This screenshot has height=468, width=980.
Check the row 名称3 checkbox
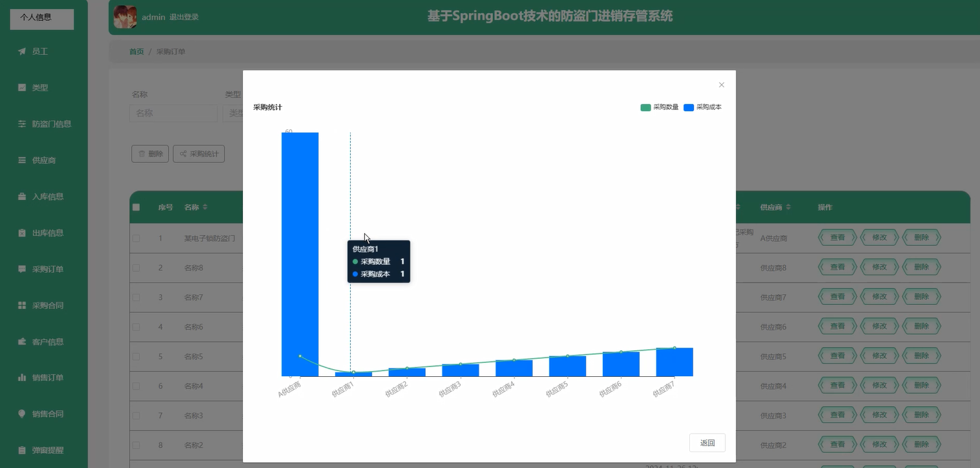(136, 416)
